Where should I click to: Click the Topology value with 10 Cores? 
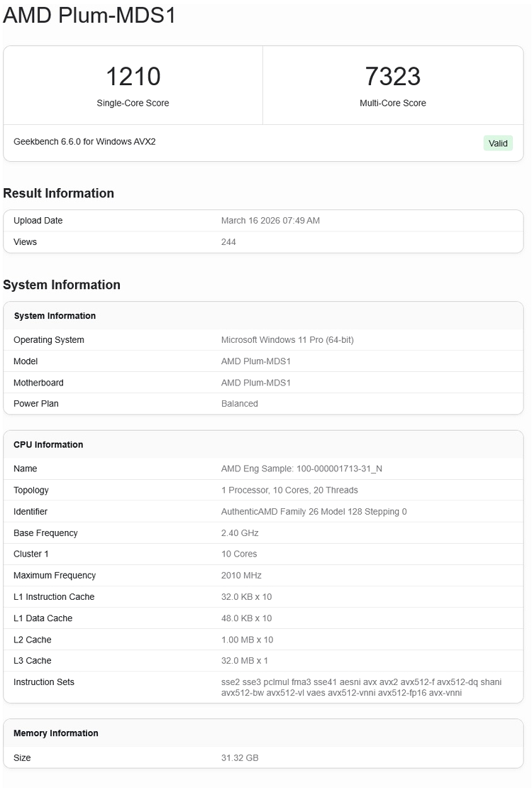tap(289, 491)
